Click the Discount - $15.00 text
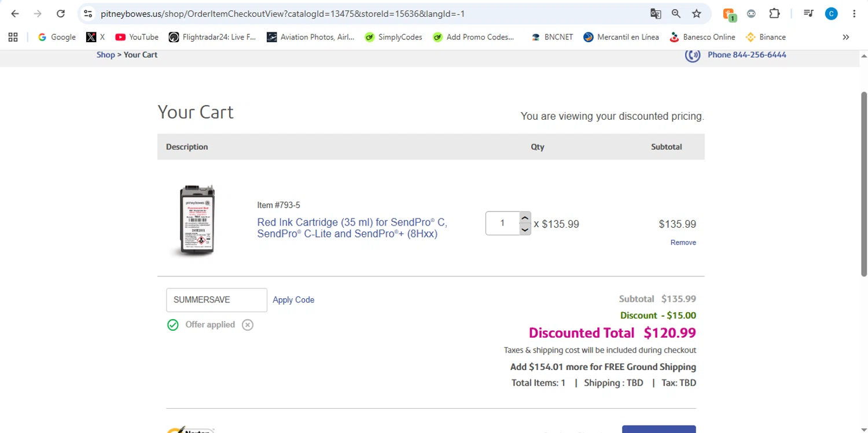The width and height of the screenshot is (868, 433). [x=658, y=316]
